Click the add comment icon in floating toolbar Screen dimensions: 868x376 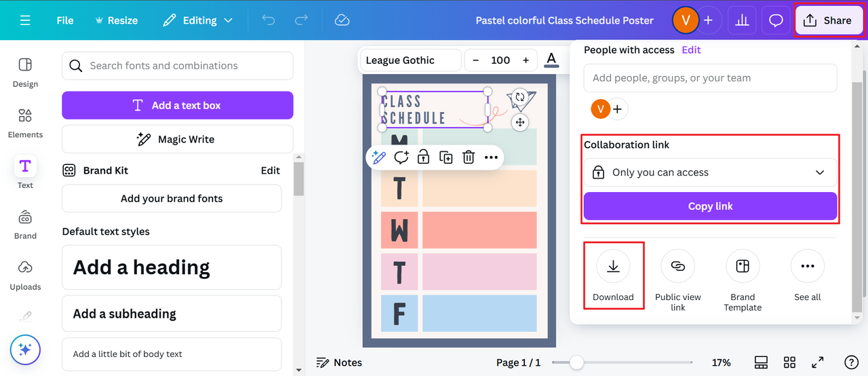click(x=401, y=157)
